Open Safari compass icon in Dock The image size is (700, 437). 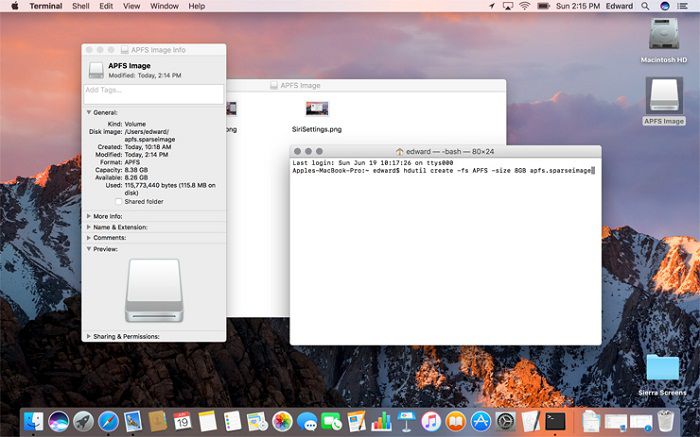pos(108,421)
